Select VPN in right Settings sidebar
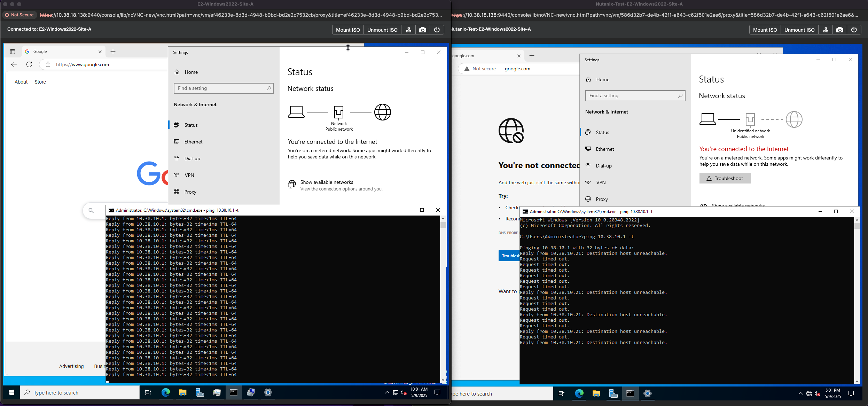The image size is (868, 406). (635, 182)
